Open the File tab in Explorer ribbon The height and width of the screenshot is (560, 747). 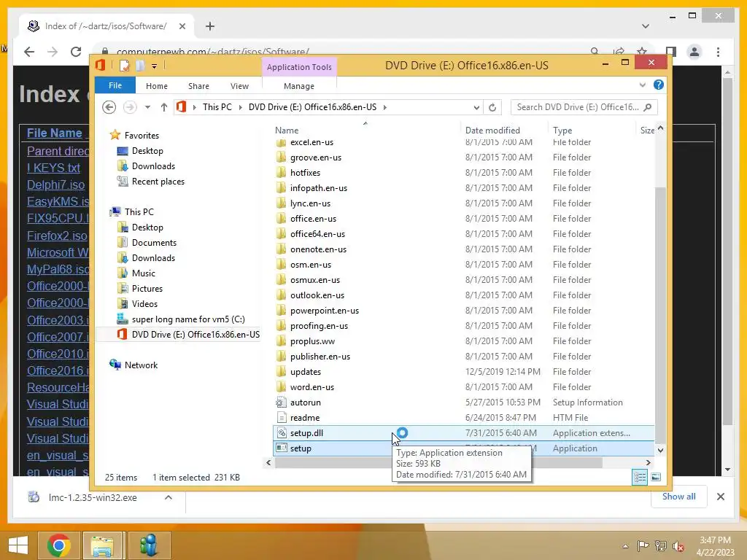(115, 85)
